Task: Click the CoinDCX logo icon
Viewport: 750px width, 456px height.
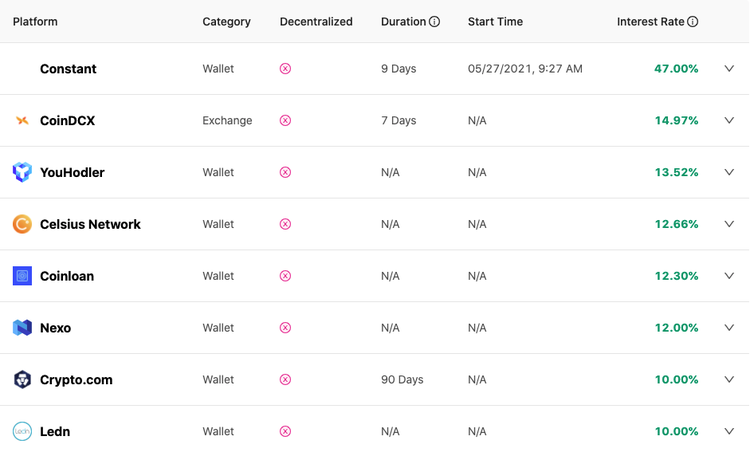Action: (22, 121)
